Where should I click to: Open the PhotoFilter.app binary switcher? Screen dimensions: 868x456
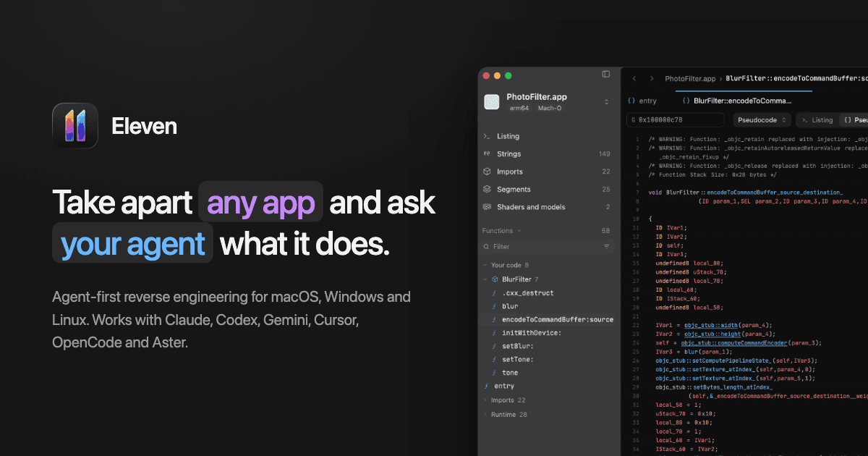pos(606,102)
